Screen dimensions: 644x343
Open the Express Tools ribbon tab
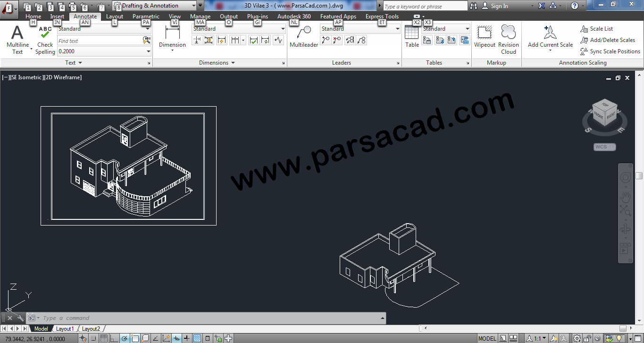point(382,17)
